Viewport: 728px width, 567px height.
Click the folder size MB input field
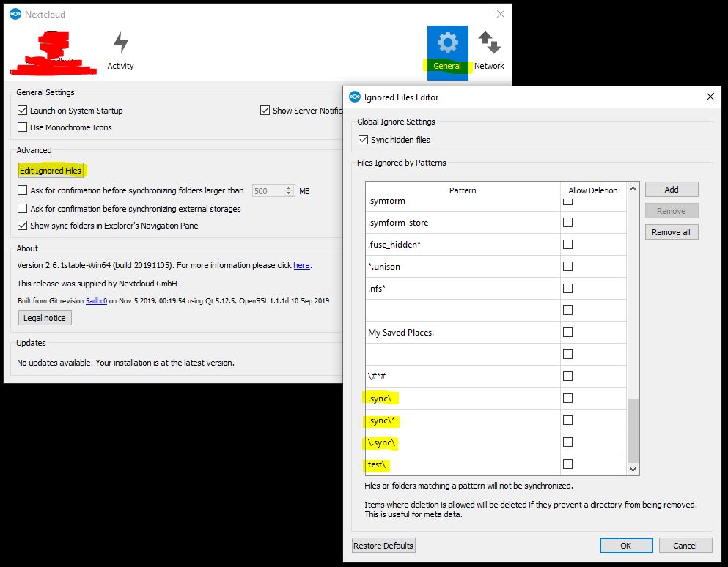[x=268, y=190]
